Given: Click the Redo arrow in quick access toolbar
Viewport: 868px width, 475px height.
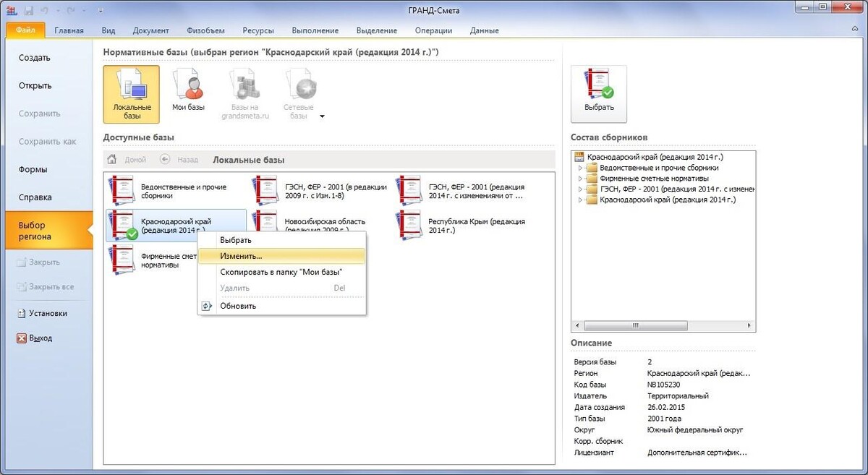Looking at the screenshot, I should click(69, 10).
